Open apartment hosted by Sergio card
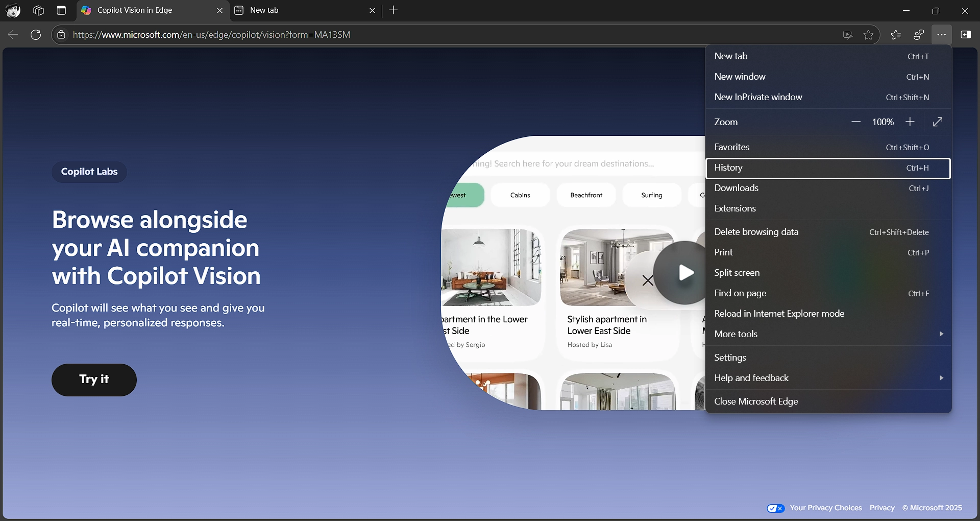 coord(492,294)
